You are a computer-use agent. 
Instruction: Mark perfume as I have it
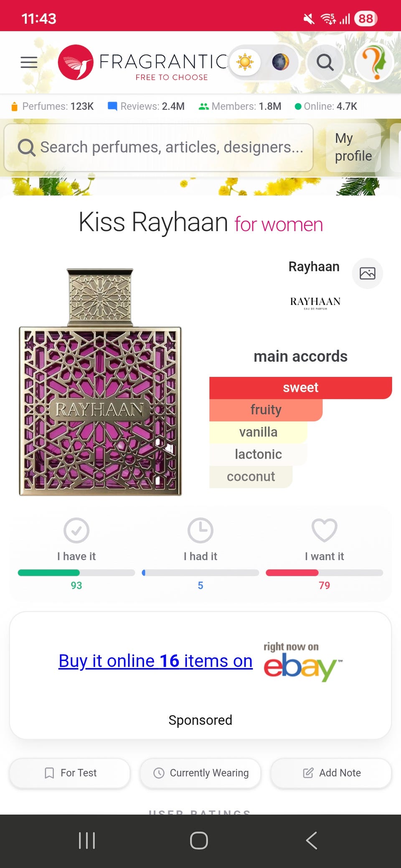pyautogui.click(x=76, y=530)
